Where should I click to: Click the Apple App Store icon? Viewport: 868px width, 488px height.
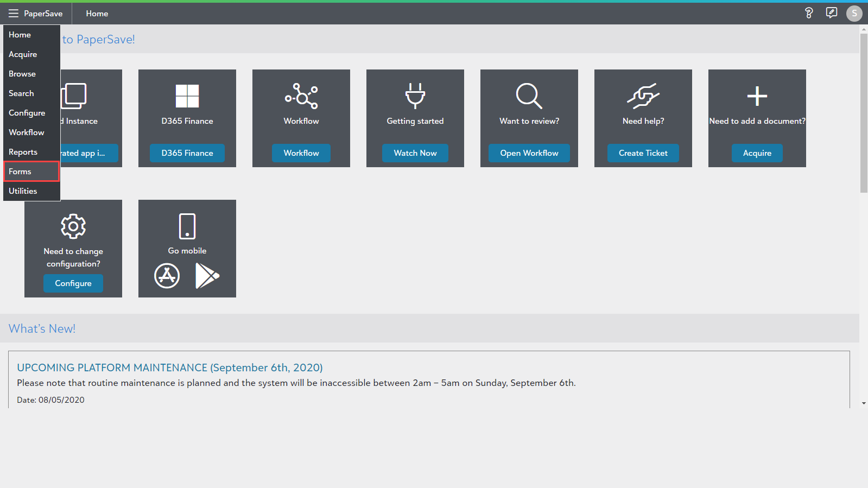click(167, 276)
